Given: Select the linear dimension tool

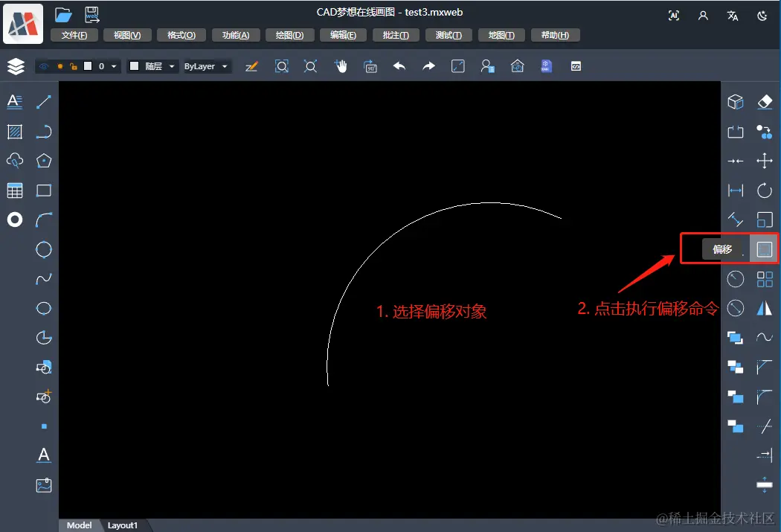Looking at the screenshot, I should pyautogui.click(x=736, y=190).
